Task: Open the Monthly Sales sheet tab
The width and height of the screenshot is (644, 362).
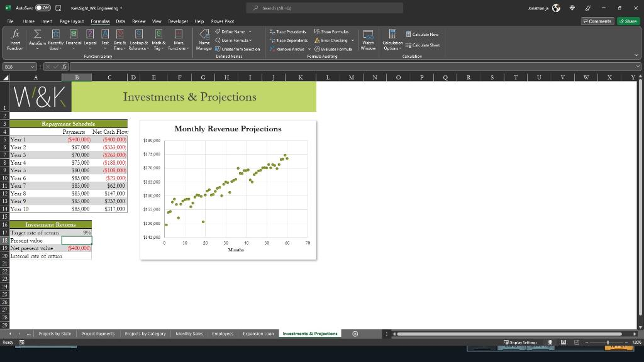Action: [x=189, y=334]
